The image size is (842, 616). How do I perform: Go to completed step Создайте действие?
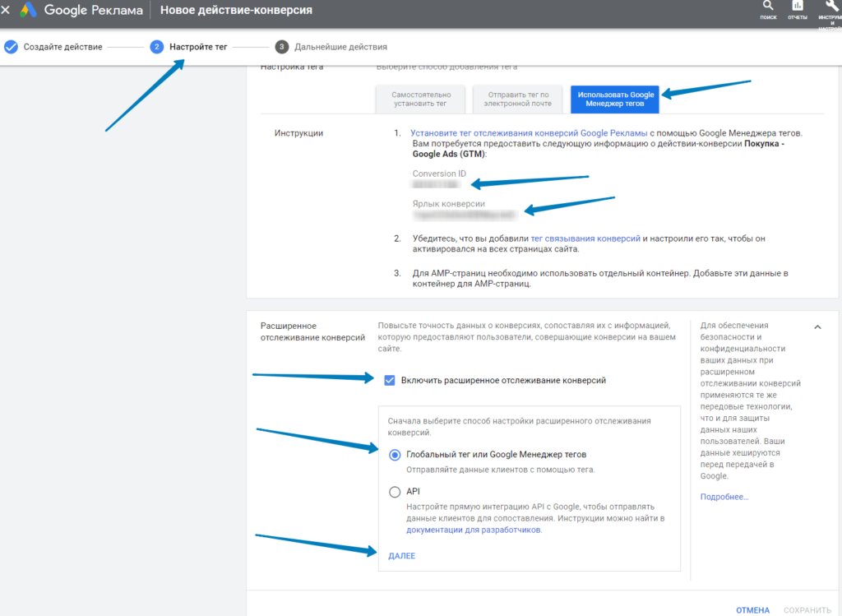click(53, 47)
